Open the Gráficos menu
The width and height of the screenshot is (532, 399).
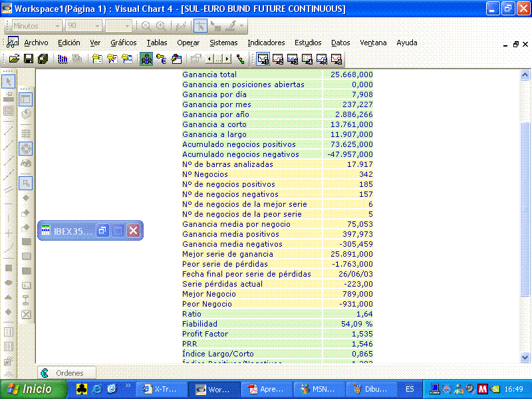coord(124,43)
